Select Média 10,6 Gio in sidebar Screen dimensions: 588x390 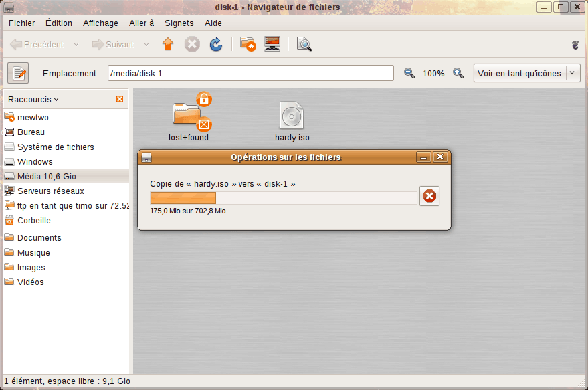tap(66, 176)
